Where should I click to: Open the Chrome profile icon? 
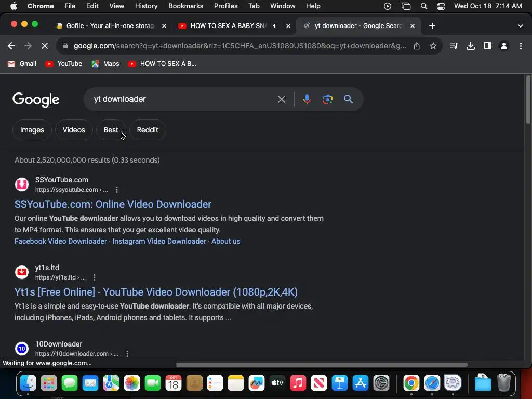tap(504, 46)
